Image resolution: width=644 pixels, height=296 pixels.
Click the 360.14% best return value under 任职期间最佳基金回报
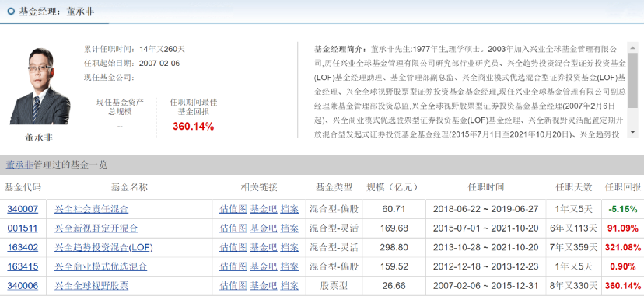coord(193,127)
